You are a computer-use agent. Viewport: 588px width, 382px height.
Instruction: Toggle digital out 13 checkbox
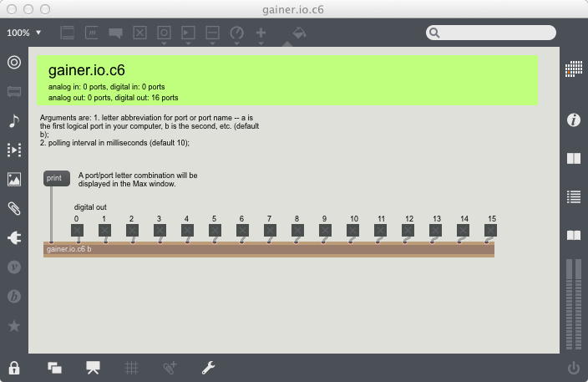coord(435,231)
